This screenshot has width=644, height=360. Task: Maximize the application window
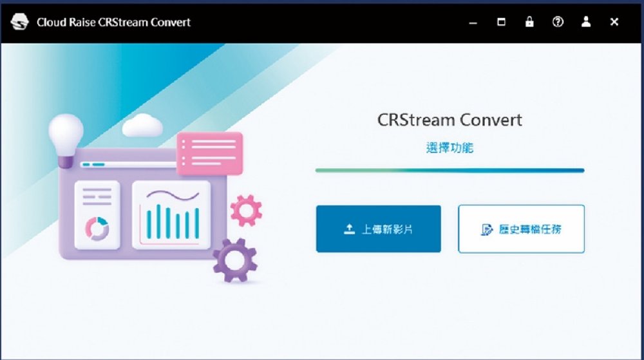501,22
